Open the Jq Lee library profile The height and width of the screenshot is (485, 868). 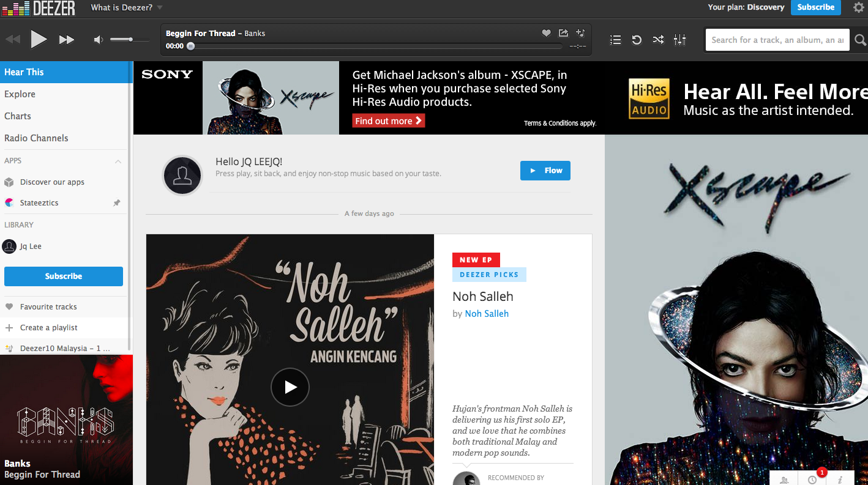tap(31, 246)
